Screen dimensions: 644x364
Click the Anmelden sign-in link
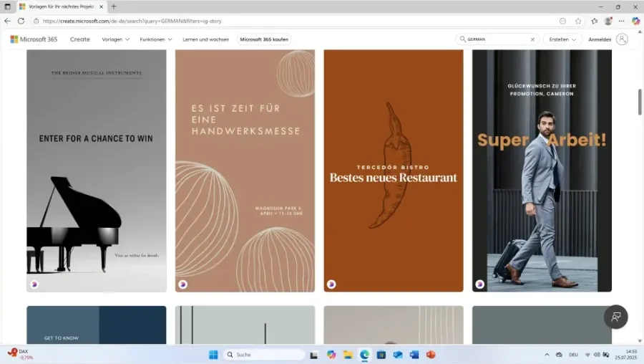pos(600,39)
